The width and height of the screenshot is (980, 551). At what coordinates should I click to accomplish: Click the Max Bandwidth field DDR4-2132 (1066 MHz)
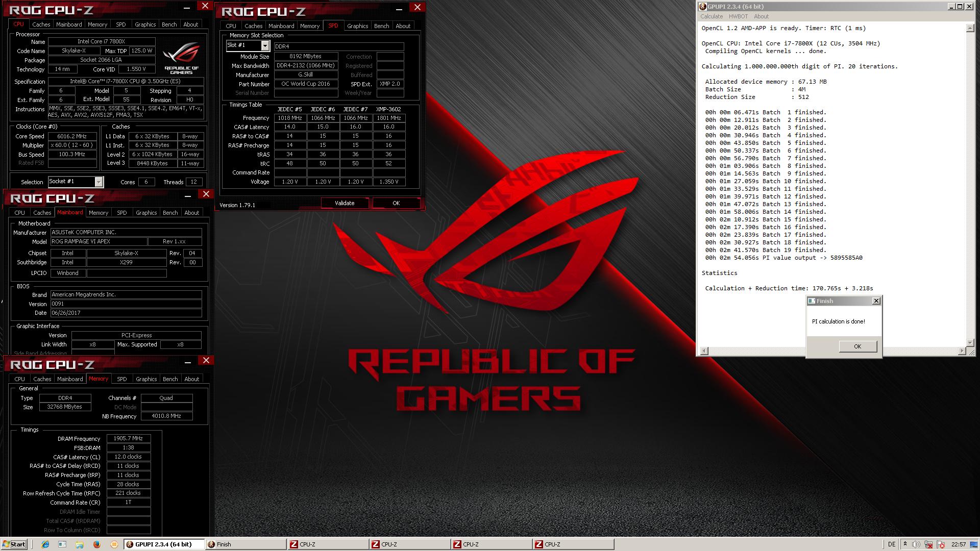pyautogui.click(x=306, y=65)
